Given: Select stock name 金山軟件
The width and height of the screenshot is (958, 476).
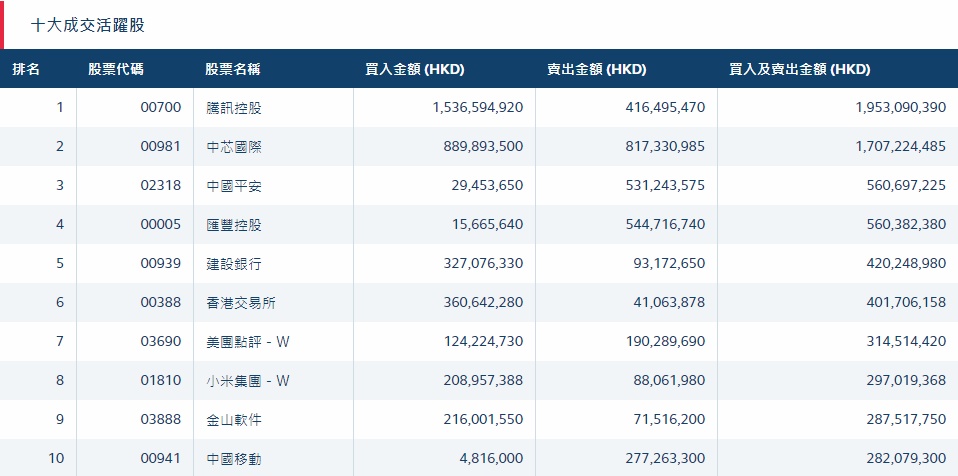Looking at the screenshot, I should [x=234, y=419].
